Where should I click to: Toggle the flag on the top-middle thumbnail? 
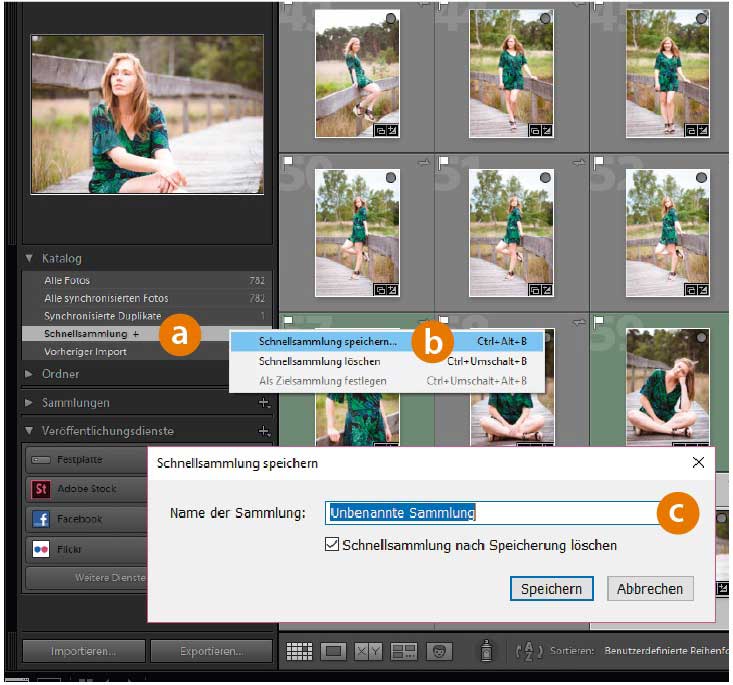[x=443, y=6]
